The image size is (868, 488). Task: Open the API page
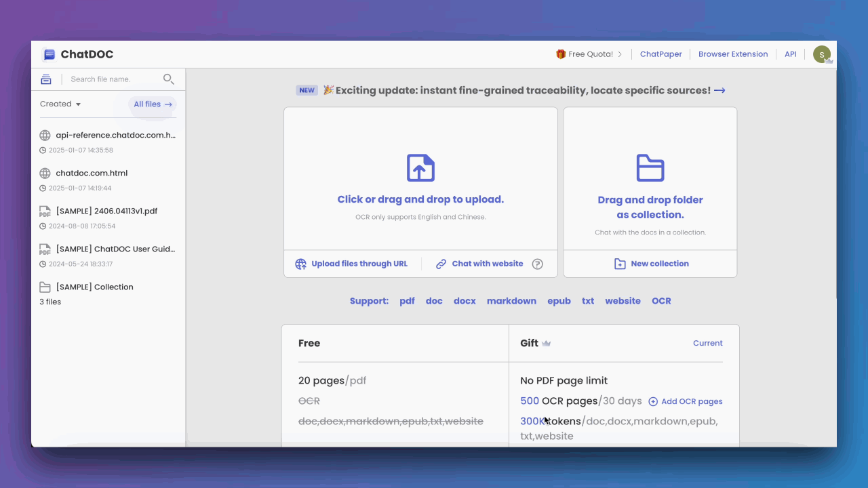tap(790, 54)
